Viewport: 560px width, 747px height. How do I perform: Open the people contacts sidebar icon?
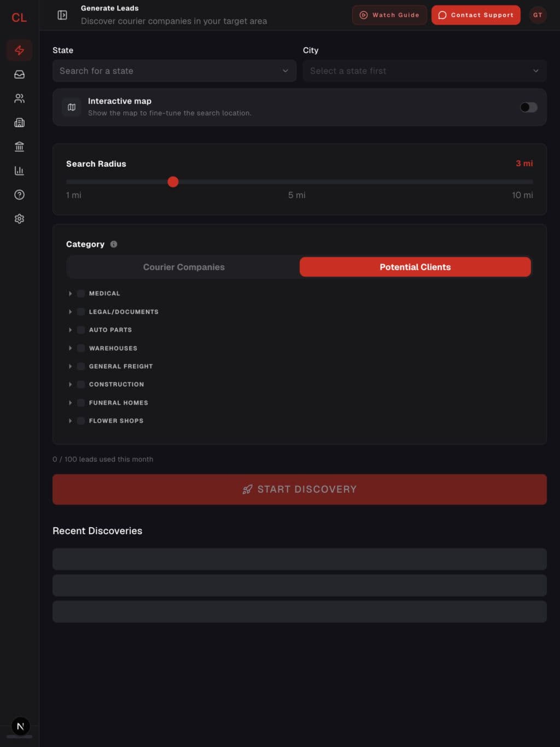pyautogui.click(x=19, y=98)
